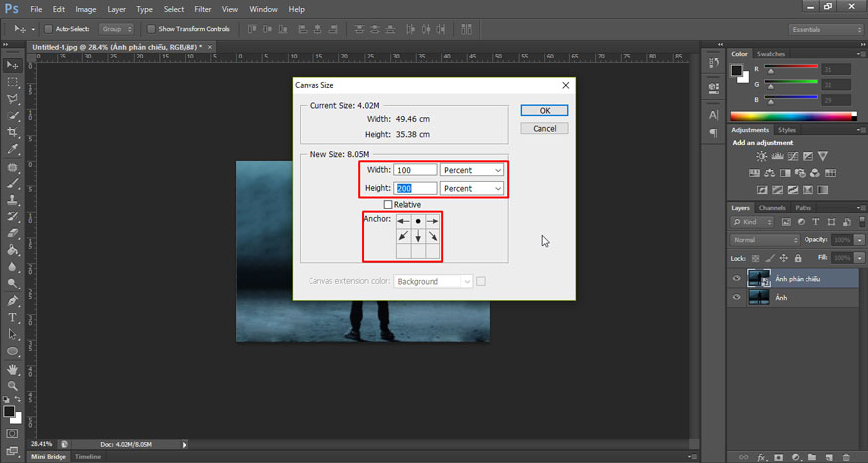This screenshot has width=868, height=463.
Task: Select the Clone Stamp tool
Action: [x=12, y=200]
